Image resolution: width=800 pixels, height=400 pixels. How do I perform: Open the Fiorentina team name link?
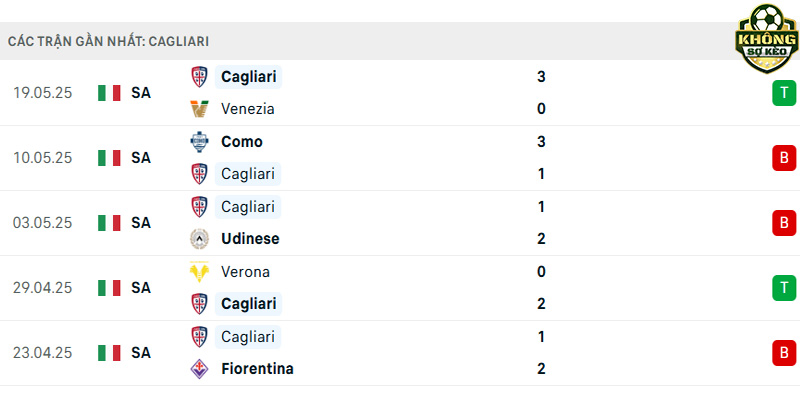(x=257, y=368)
